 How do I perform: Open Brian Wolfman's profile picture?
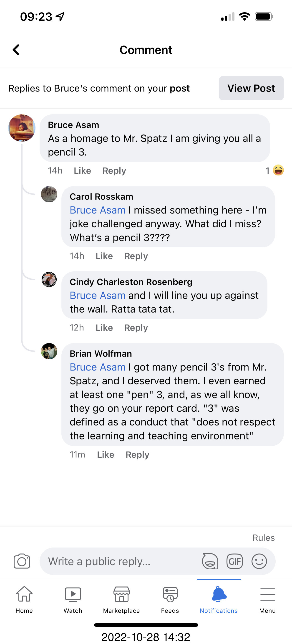coord(49,351)
